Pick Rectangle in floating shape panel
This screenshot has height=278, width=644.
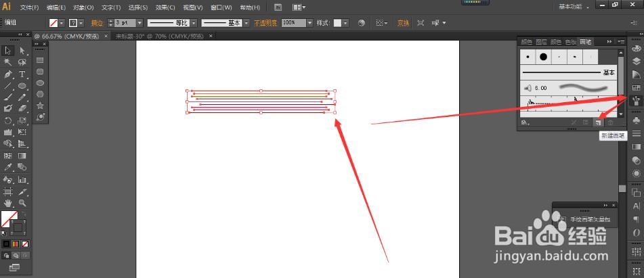click(40, 60)
